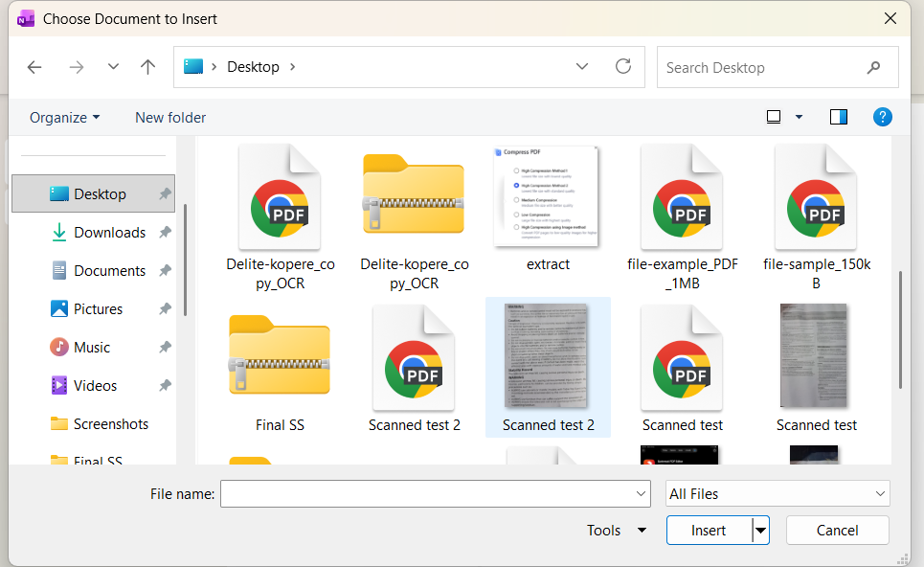The height and width of the screenshot is (567, 924).
Task: Open the Organize menu
Action: click(x=64, y=118)
